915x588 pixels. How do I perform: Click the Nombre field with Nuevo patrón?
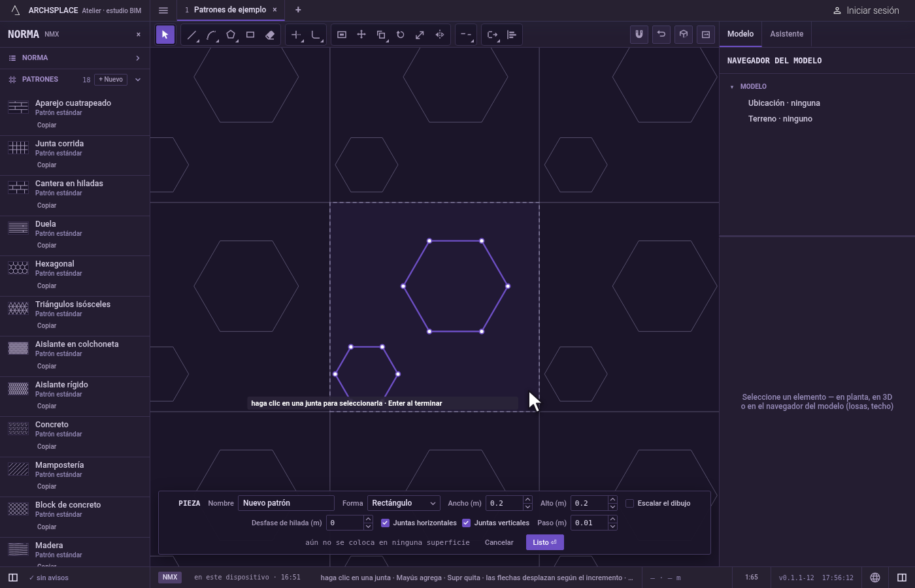(286, 503)
